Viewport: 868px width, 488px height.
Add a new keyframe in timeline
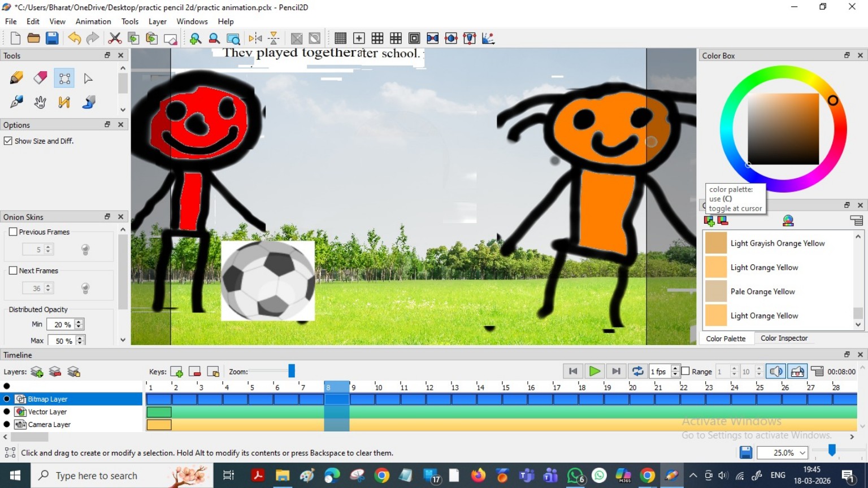(176, 372)
